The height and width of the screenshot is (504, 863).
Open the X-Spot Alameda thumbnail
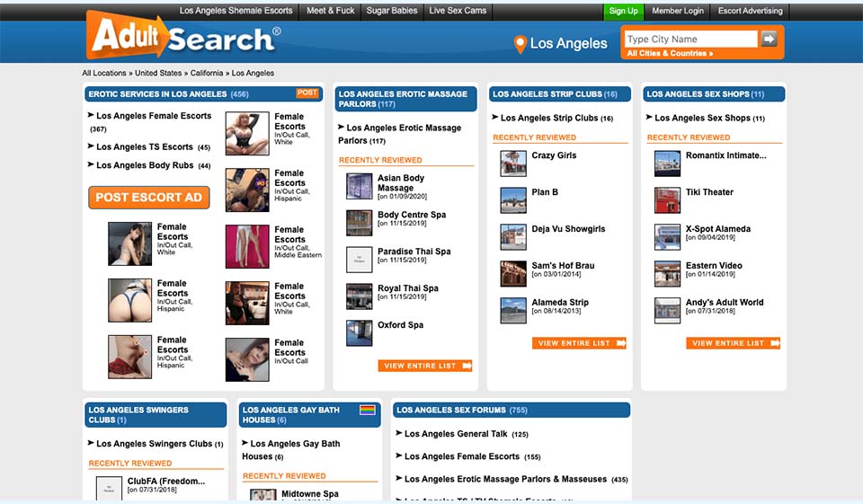pyautogui.click(x=667, y=237)
